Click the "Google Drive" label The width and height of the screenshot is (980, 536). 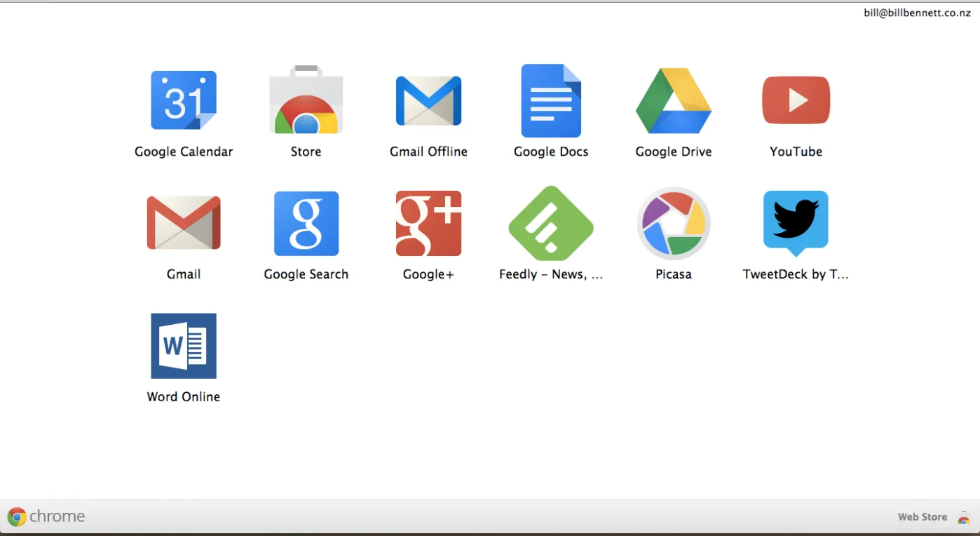pos(674,152)
